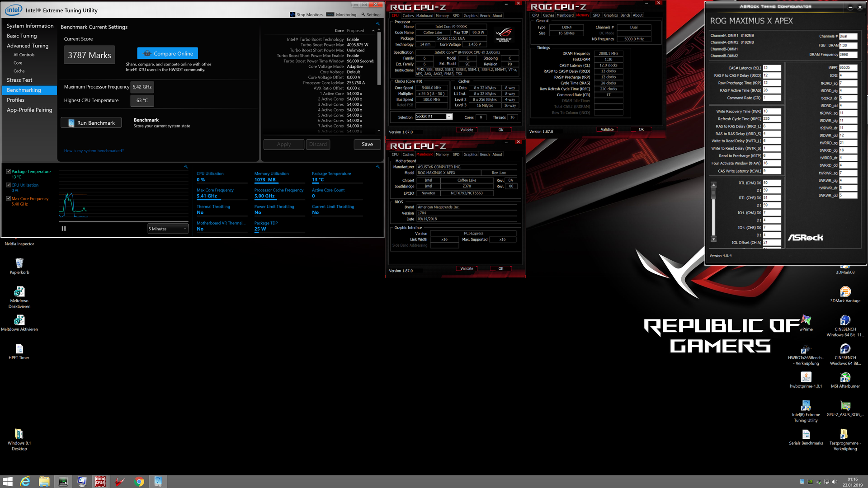This screenshot has width=868, height=488.
Task: Click CAS# Latency (tCL) field in ASRock
Action: pos(772,68)
